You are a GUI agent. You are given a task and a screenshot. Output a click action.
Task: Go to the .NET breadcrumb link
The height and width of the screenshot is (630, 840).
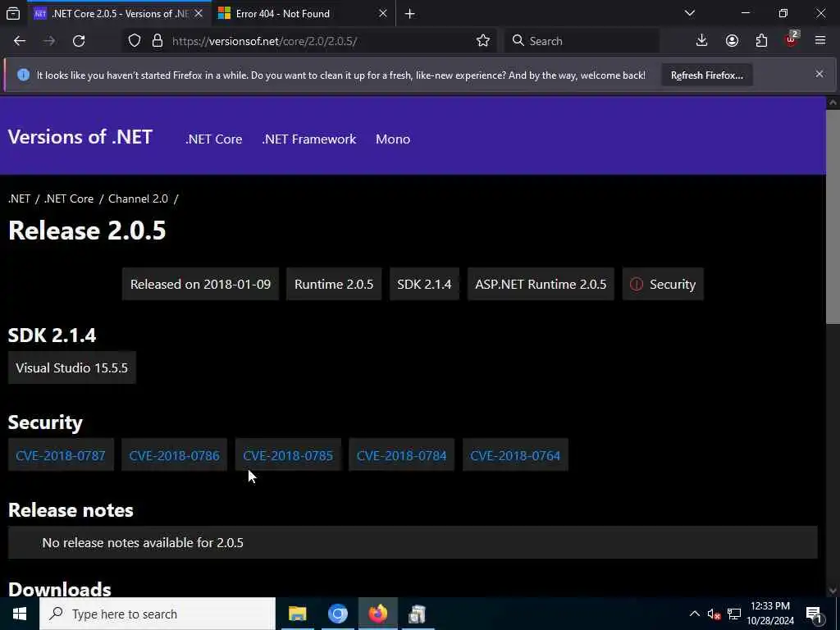point(20,199)
